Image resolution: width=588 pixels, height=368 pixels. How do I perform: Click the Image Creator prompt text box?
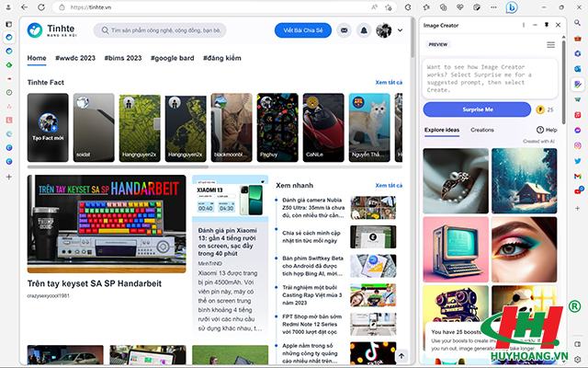490,79
